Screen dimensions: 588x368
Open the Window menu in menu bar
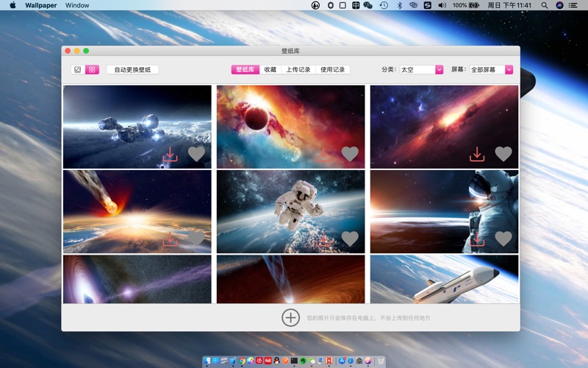[77, 5]
